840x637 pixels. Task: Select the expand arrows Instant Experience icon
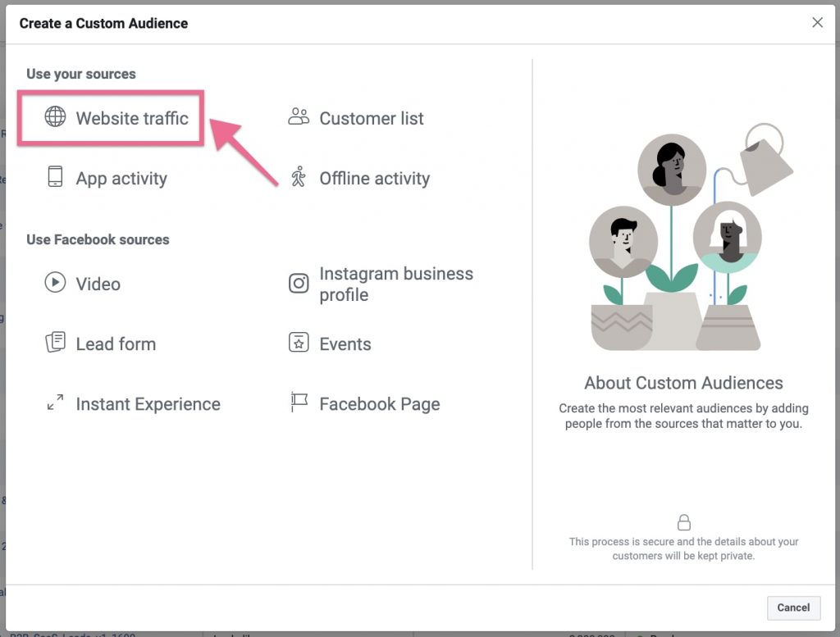pyautogui.click(x=55, y=403)
